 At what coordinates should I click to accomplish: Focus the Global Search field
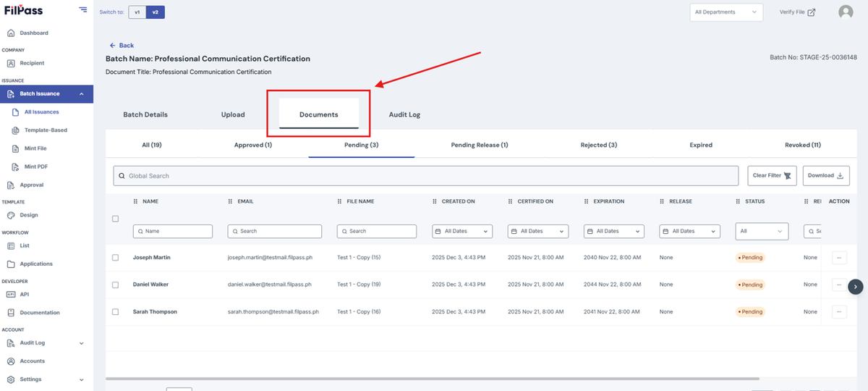pyautogui.click(x=427, y=175)
